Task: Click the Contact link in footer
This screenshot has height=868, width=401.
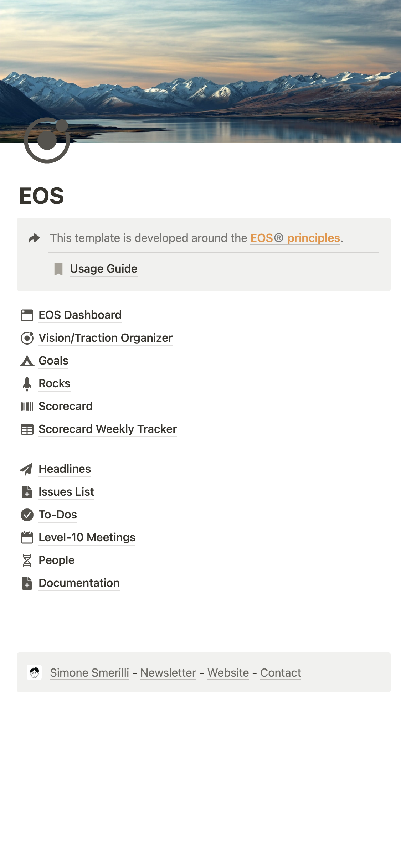Action: coord(281,673)
